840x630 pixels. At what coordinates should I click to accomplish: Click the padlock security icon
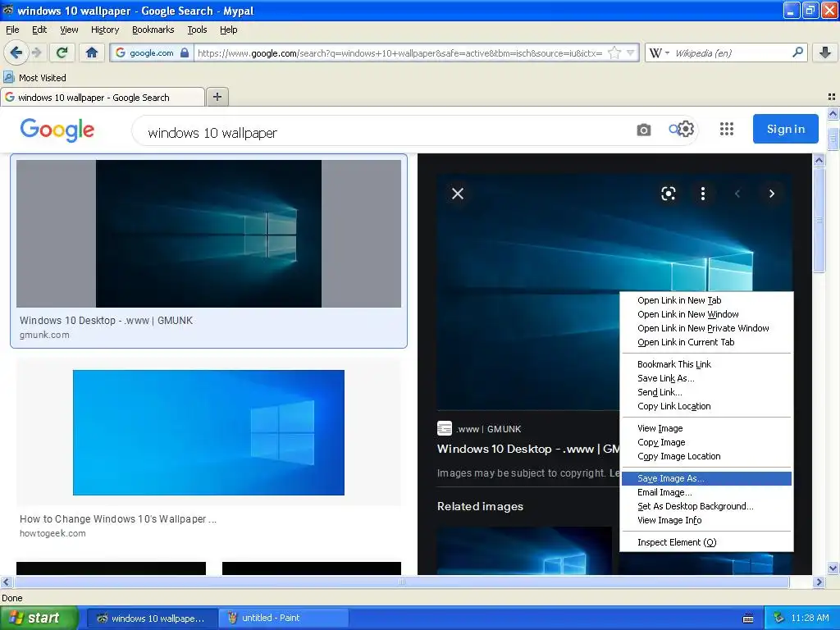[x=185, y=52]
